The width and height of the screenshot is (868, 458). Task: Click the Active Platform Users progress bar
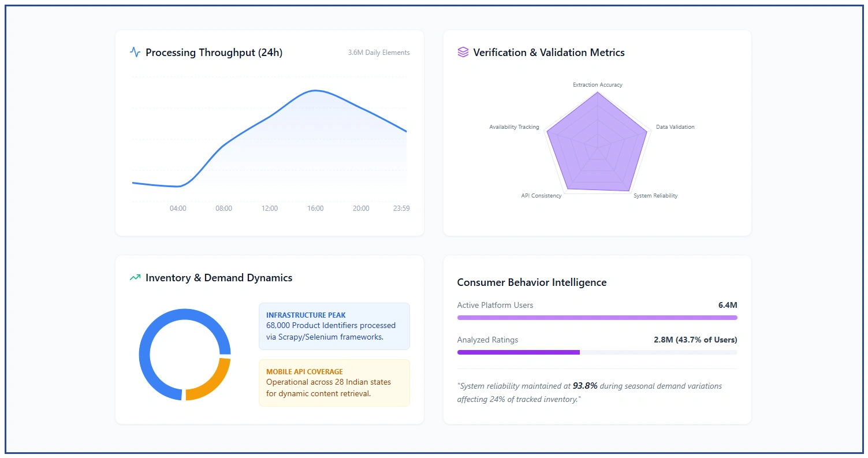(597, 318)
